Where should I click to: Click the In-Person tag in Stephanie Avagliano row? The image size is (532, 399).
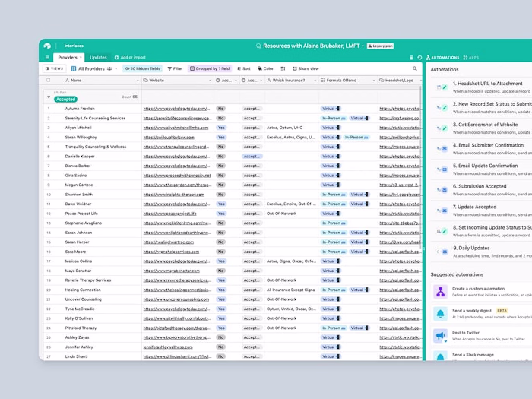pos(334,223)
